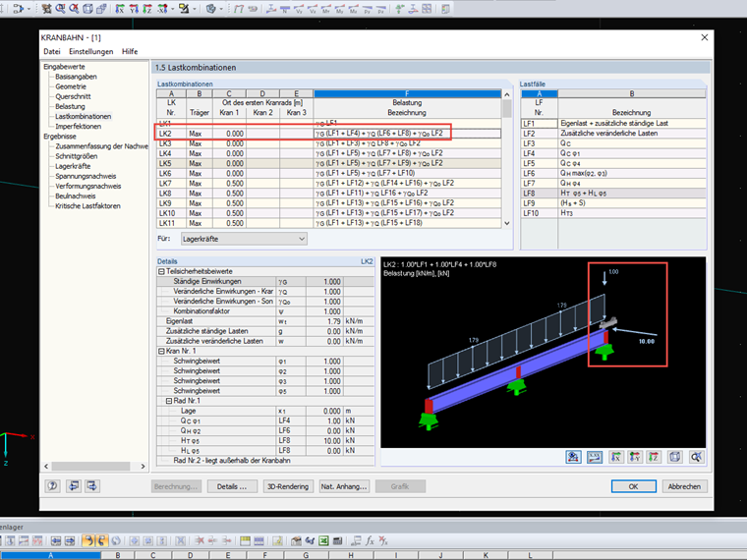Collapse the Rad Nr.1 group

click(x=169, y=401)
